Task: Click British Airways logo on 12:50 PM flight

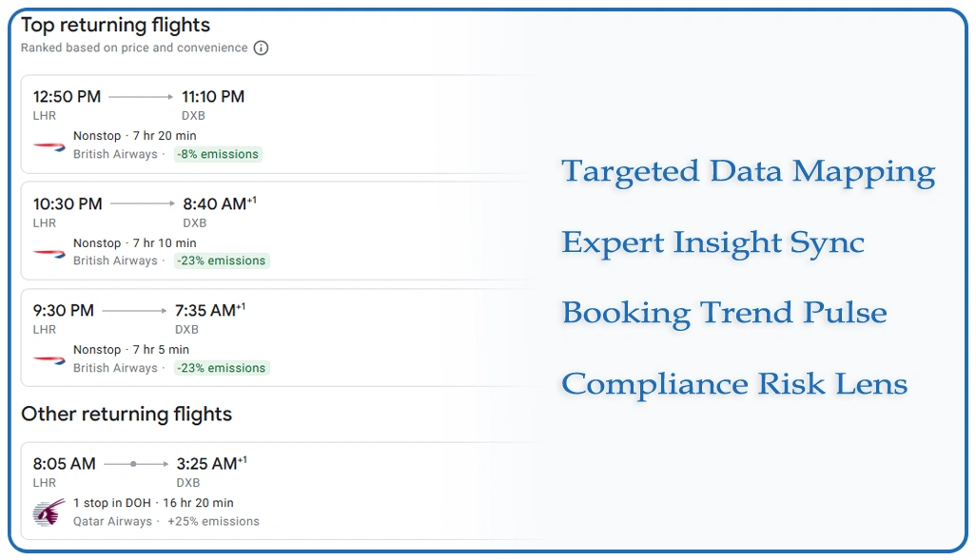Action: point(49,145)
